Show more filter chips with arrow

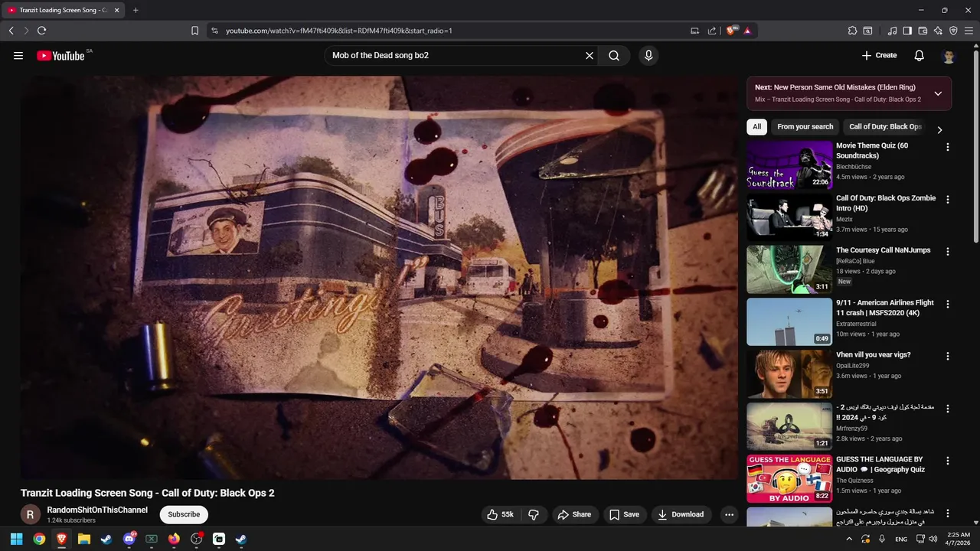click(x=940, y=129)
